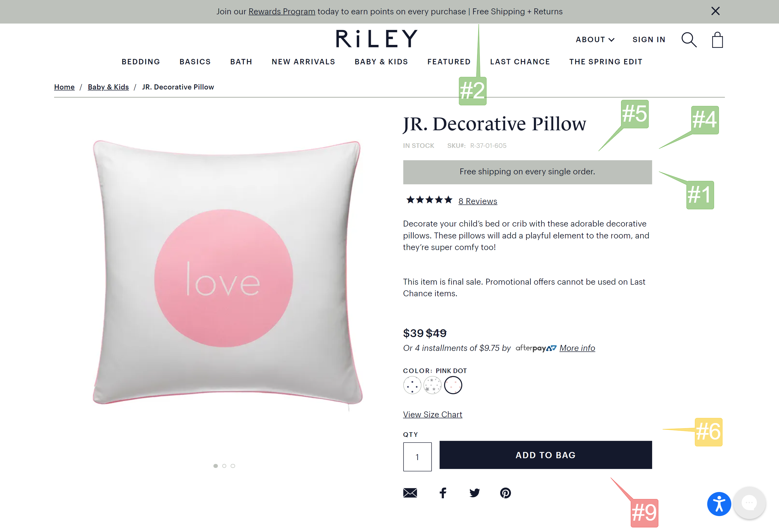Share on Facebook icon
The image size is (779, 532).
[x=443, y=493]
